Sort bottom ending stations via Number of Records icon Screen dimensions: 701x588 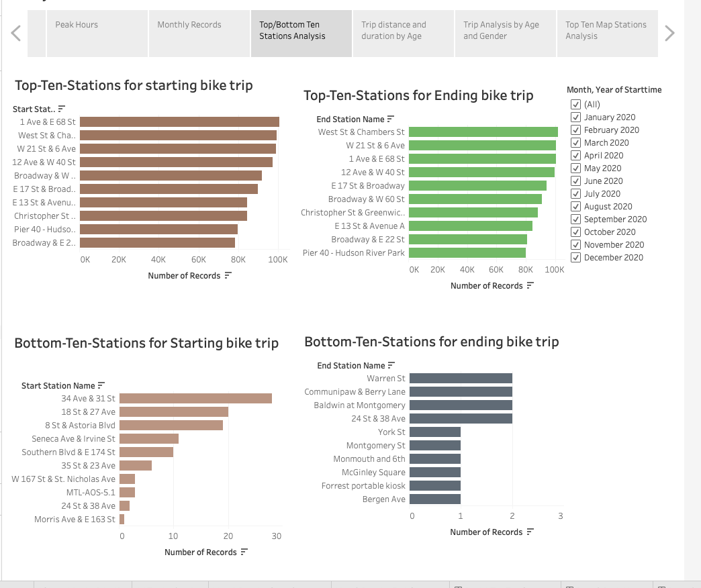point(532,532)
